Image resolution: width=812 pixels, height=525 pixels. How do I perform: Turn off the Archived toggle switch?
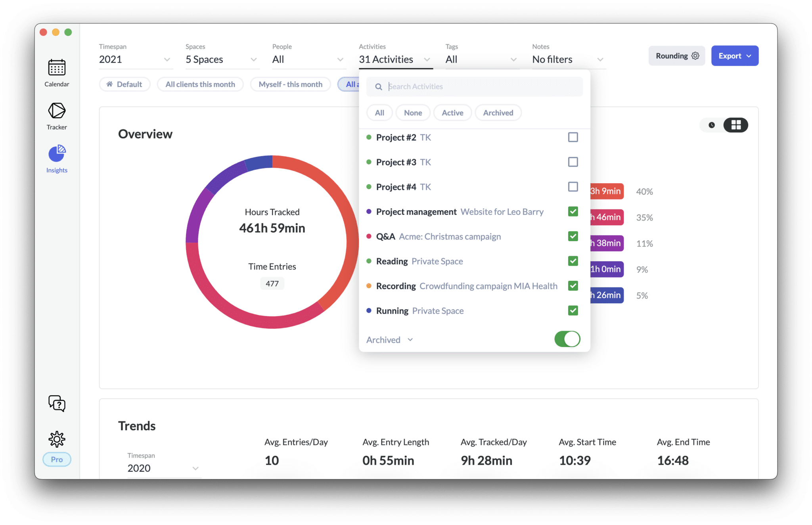click(x=567, y=339)
